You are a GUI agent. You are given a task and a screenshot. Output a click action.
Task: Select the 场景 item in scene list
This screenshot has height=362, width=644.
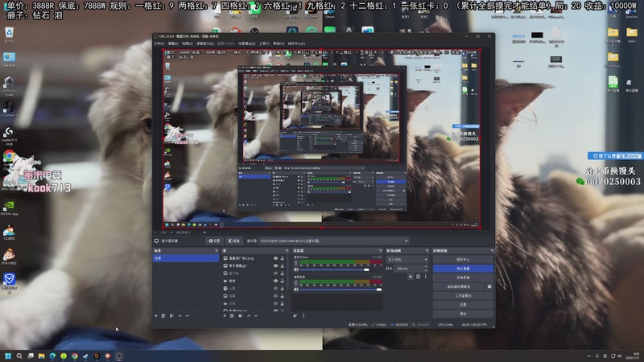186,258
